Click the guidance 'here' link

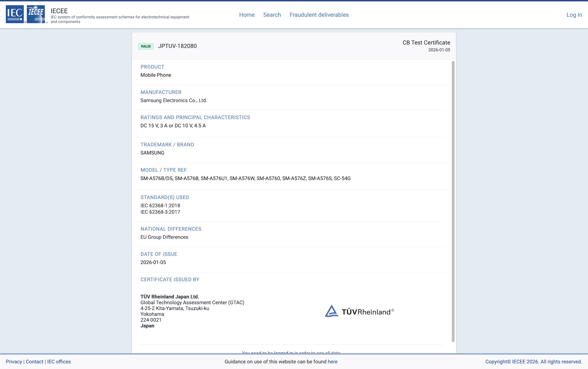point(332,362)
